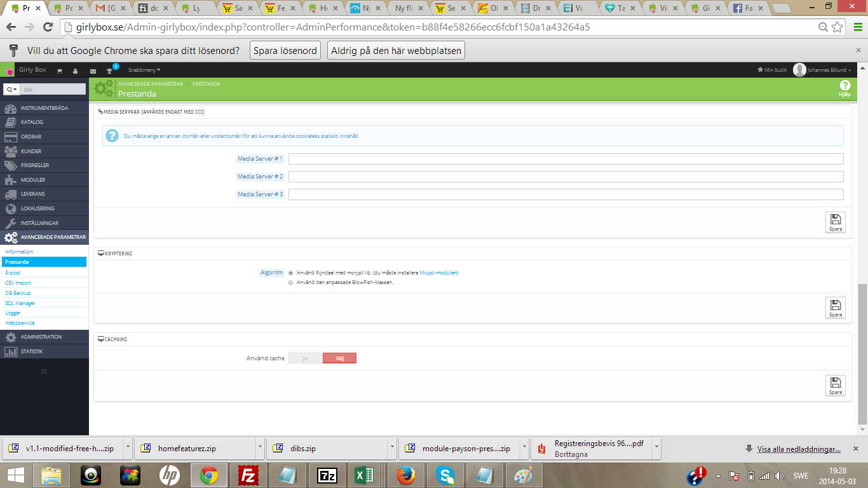The height and width of the screenshot is (488, 868).
Task: Open the customers person icon in top bar
Action: click(x=76, y=71)
